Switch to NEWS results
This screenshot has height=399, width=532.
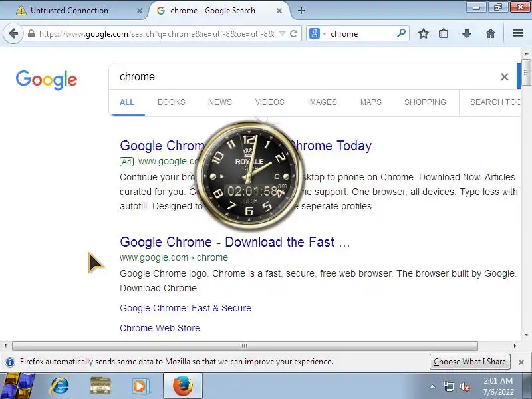tap(220, 102)
